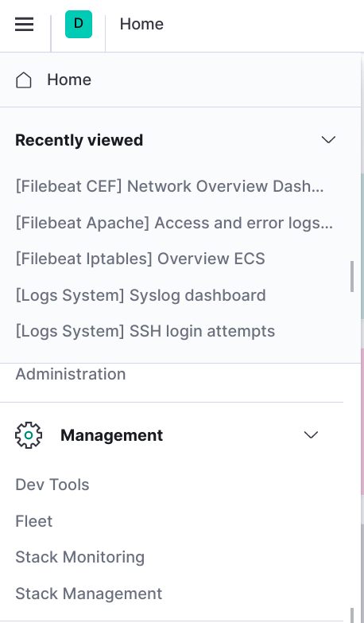This screenshot has height=623, width=364.
Task: Click the Management section heading
Action: [111, 435]
